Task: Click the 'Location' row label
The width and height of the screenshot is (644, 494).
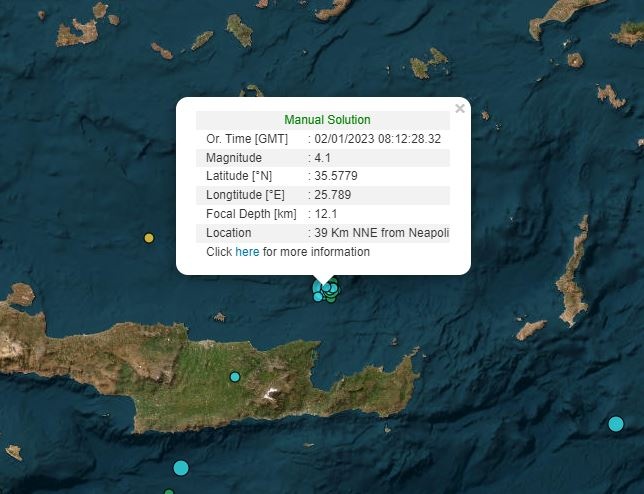Action: point(228,233)
